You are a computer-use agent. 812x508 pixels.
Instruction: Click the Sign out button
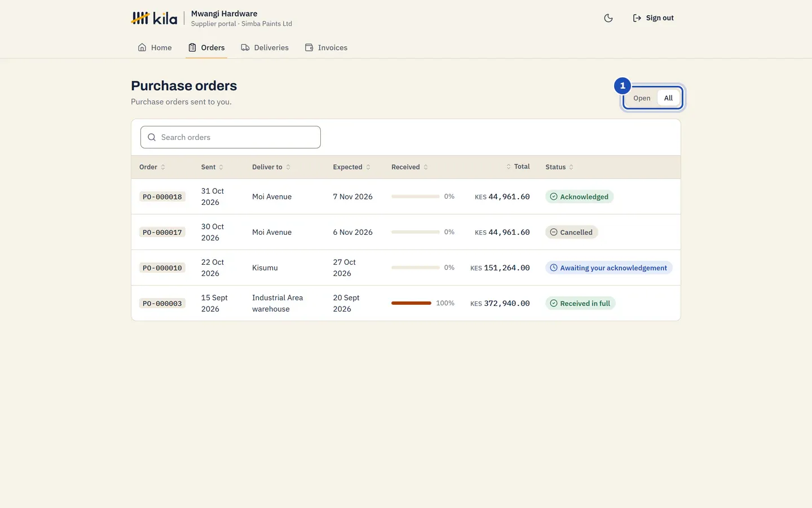coord(653,18)
